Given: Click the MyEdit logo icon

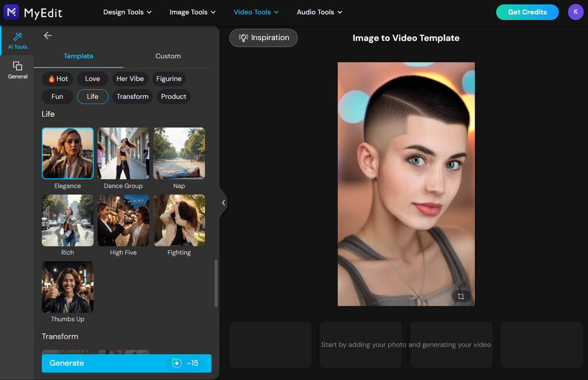Looking at the screenshot, I should [10, 12].
